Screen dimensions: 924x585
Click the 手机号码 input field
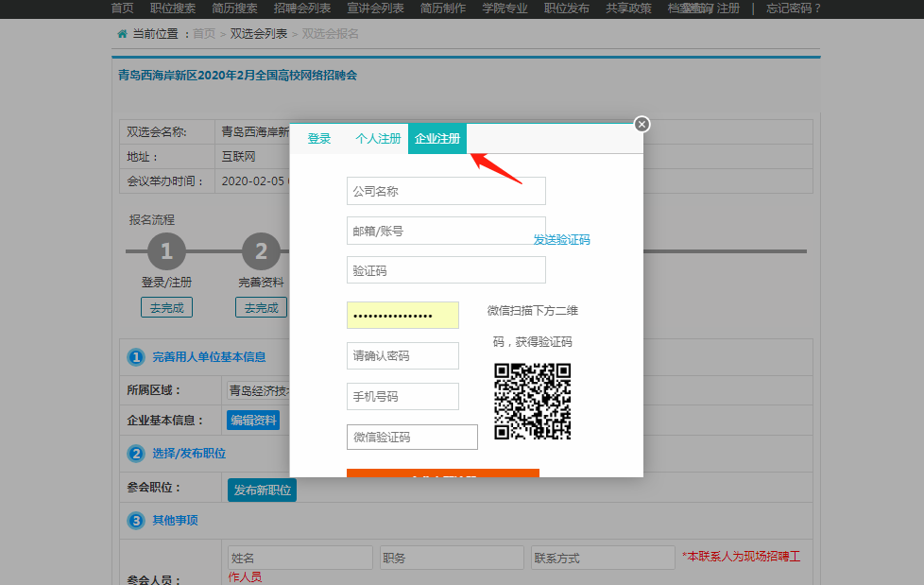[x=402, y=396]
